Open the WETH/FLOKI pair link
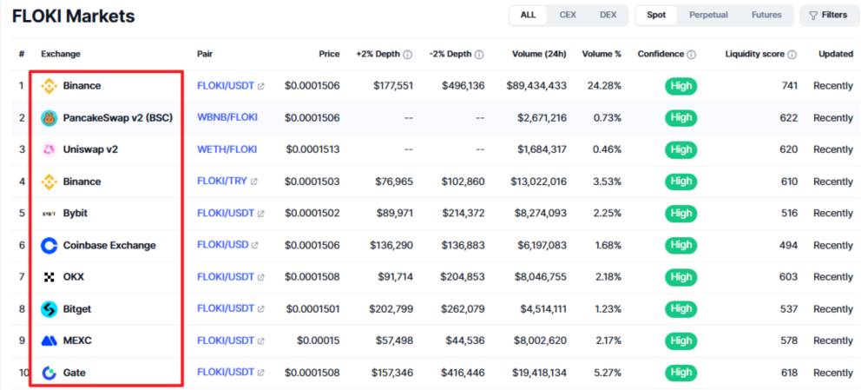 (x=227, y=149)
